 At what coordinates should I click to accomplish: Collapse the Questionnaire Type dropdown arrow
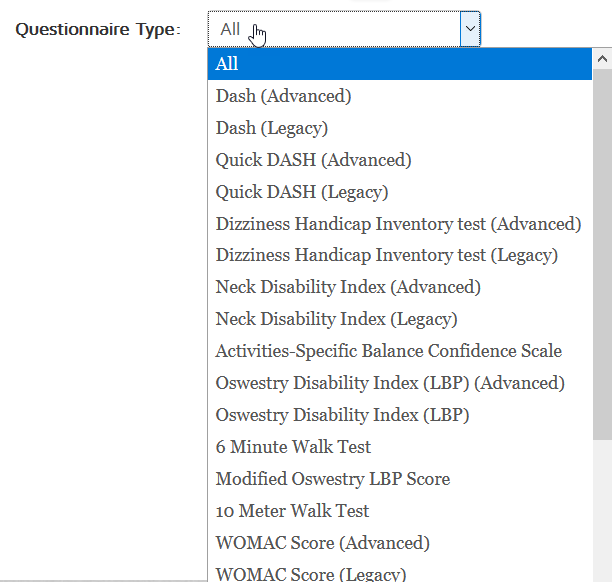[469, 29]
